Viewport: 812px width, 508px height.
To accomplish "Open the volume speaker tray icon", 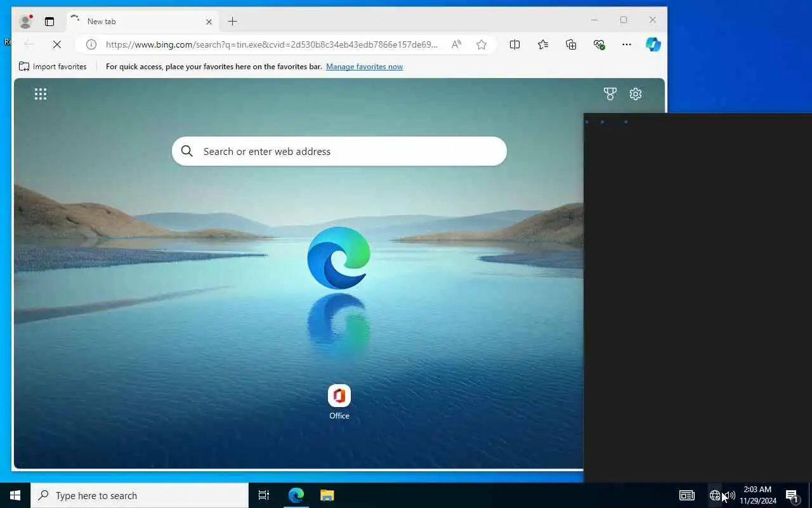I will point(730,495).
